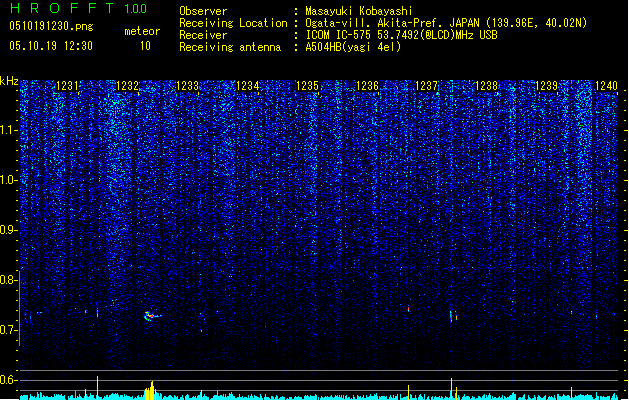Click the 0.7 kHz axis label

[x=9, y=330]
